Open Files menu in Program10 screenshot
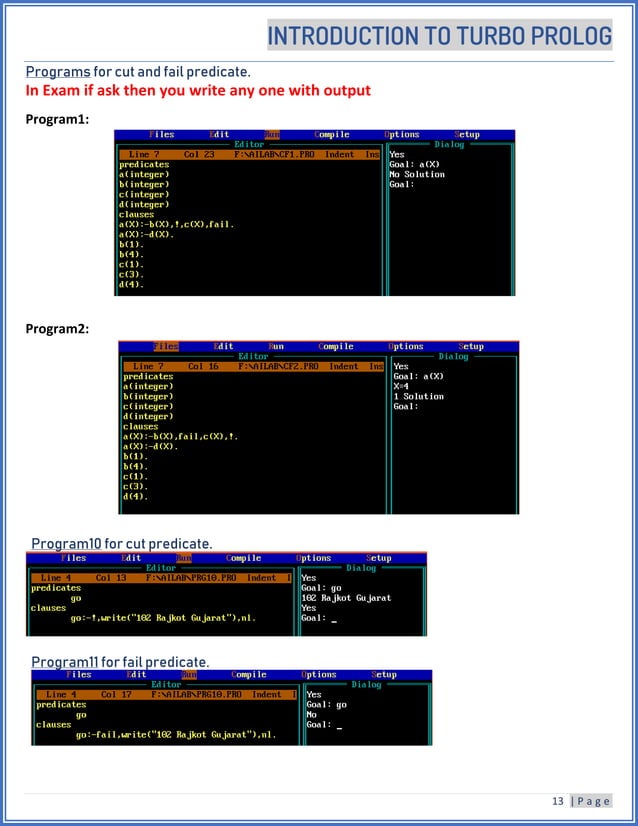The image size is (638, 826). coord(74,558)
